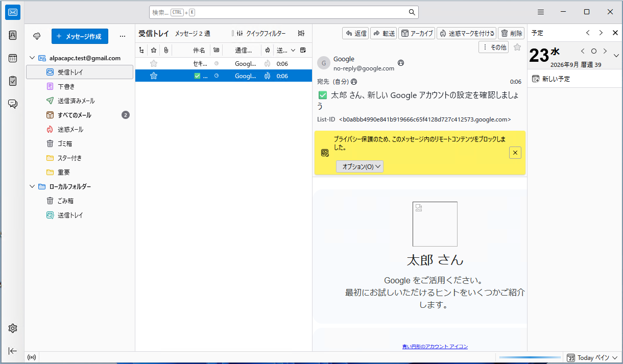This screenshot has height=364, width=623.
Task: Sort by the attachment paperclip column
Action: pyautogui.click(x=166, y=50)
